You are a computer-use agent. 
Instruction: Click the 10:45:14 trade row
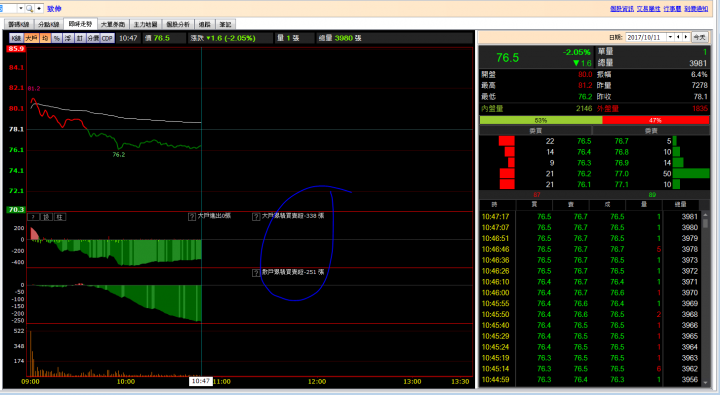coord(590,368)
